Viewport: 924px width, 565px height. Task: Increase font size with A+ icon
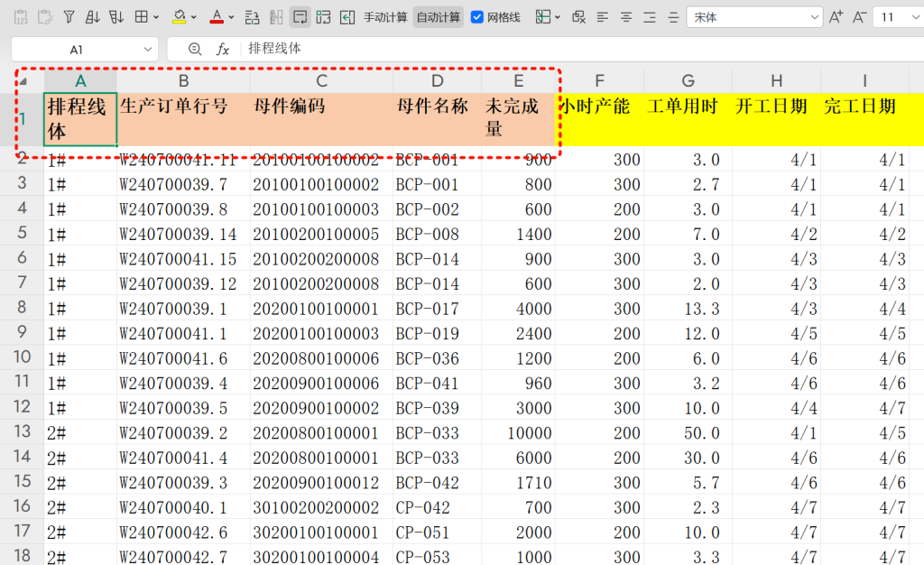836,17
